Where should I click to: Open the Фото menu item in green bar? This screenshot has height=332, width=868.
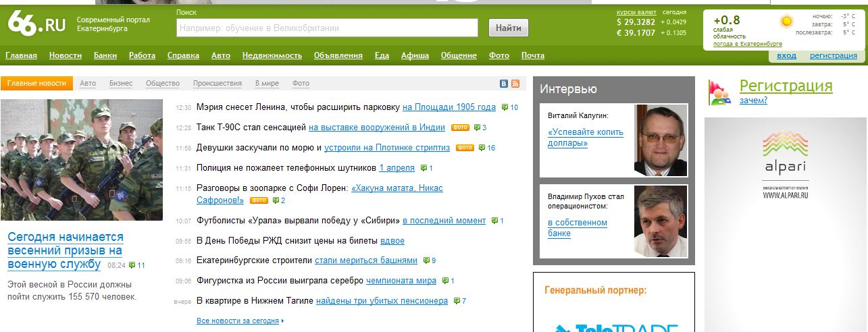[x=499, y=55]
